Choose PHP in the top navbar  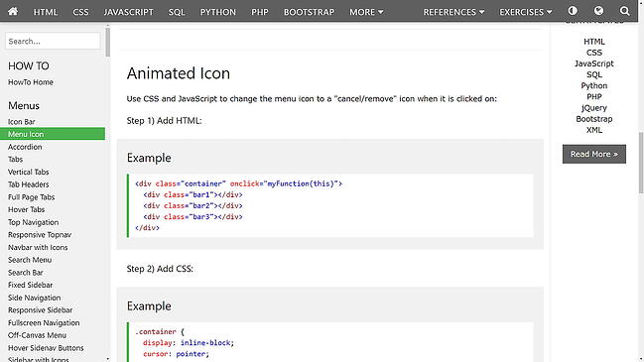[x=260, y=12]
